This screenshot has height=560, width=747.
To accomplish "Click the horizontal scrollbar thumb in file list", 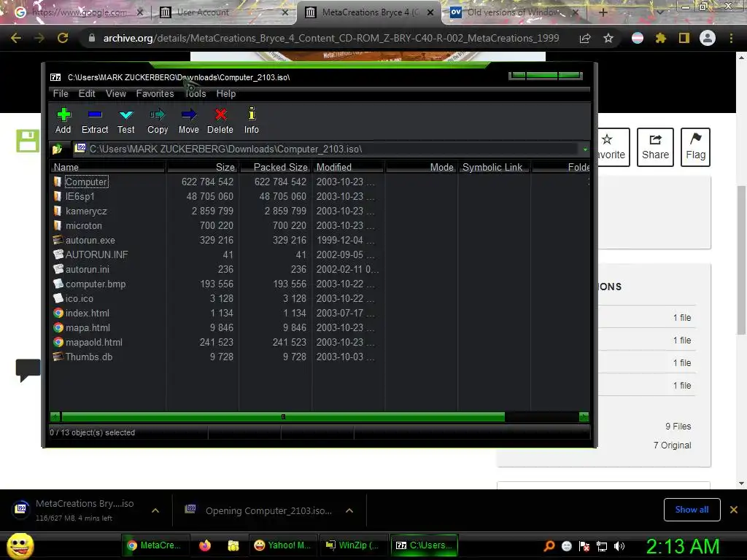I will (283, 417).
